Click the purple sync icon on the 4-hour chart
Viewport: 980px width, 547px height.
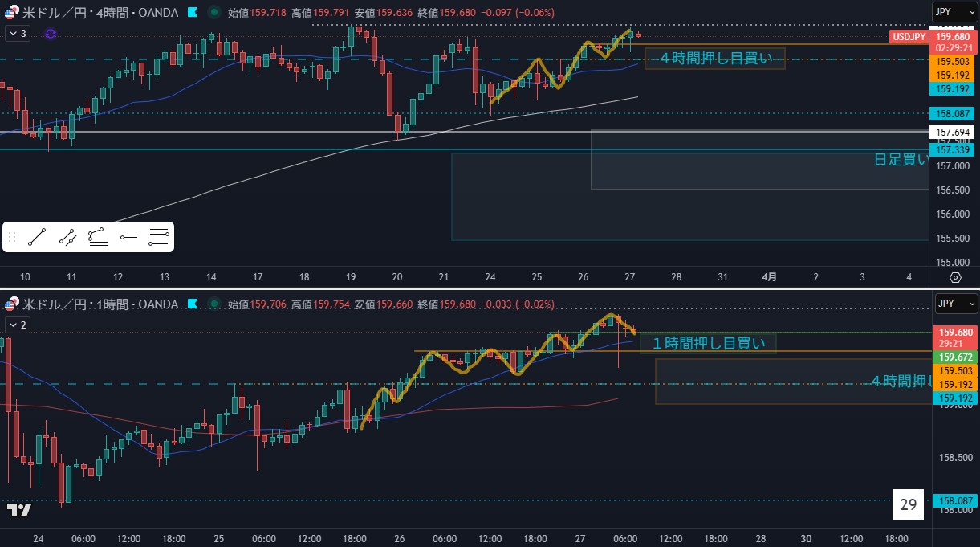(x=51, y=34)
